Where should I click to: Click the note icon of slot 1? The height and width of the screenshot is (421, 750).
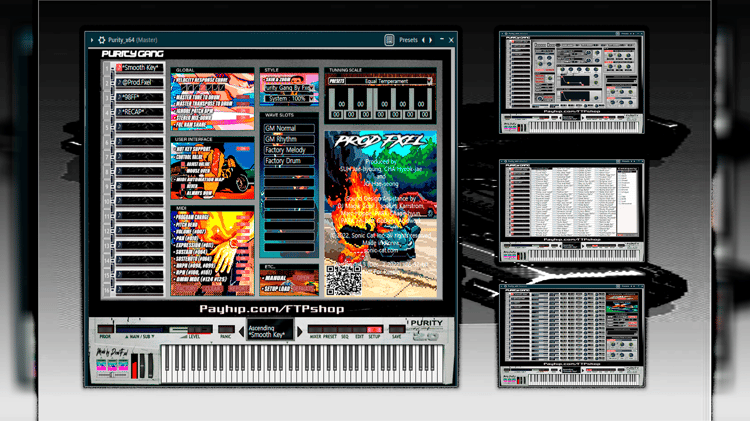click(119, 67)
